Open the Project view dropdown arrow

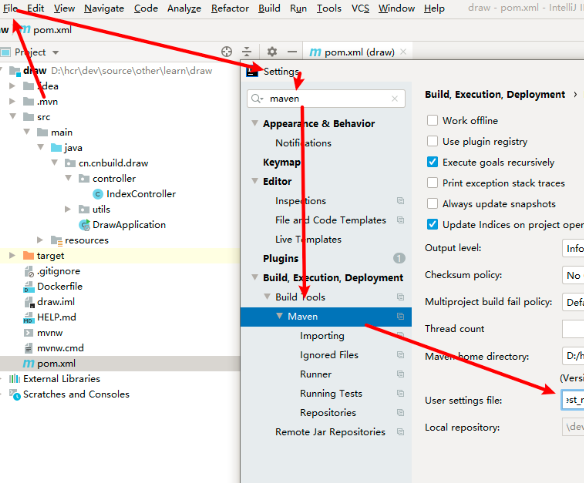pos(55,53)
